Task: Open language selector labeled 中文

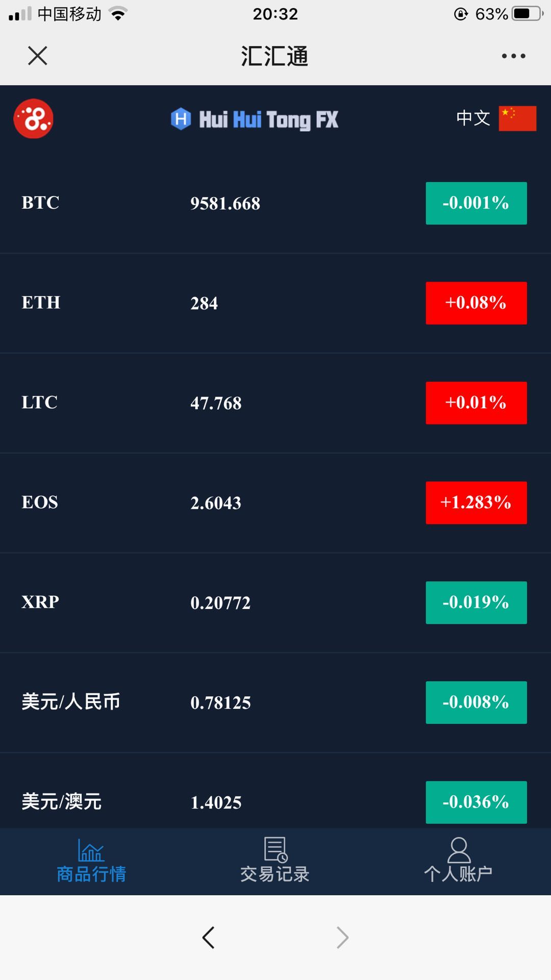Action: coord(473,118)
